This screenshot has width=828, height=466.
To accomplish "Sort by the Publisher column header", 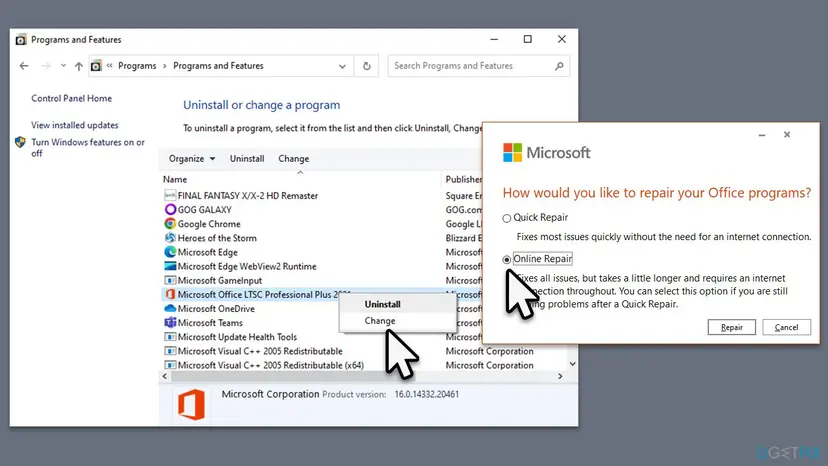I will [x=463, y=180].
